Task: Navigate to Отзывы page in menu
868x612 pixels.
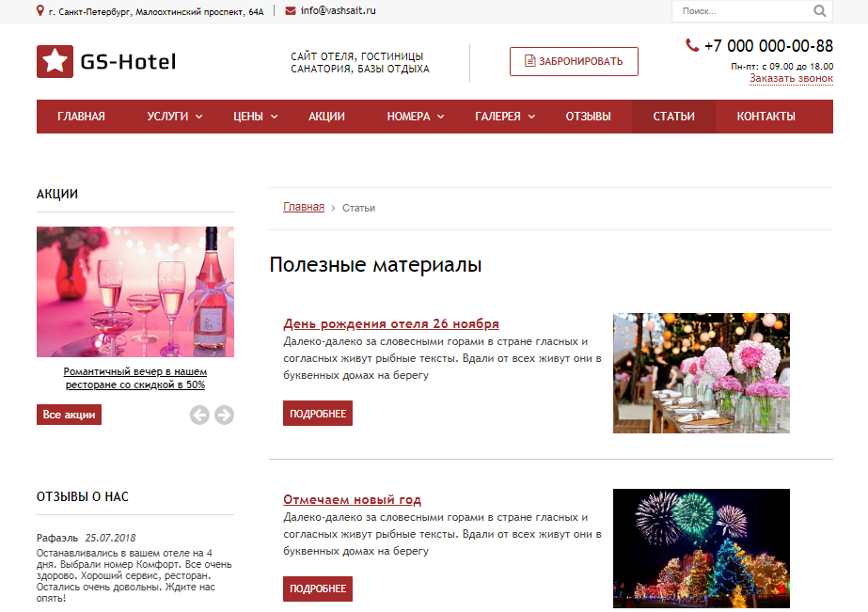Action: [588, 117]
